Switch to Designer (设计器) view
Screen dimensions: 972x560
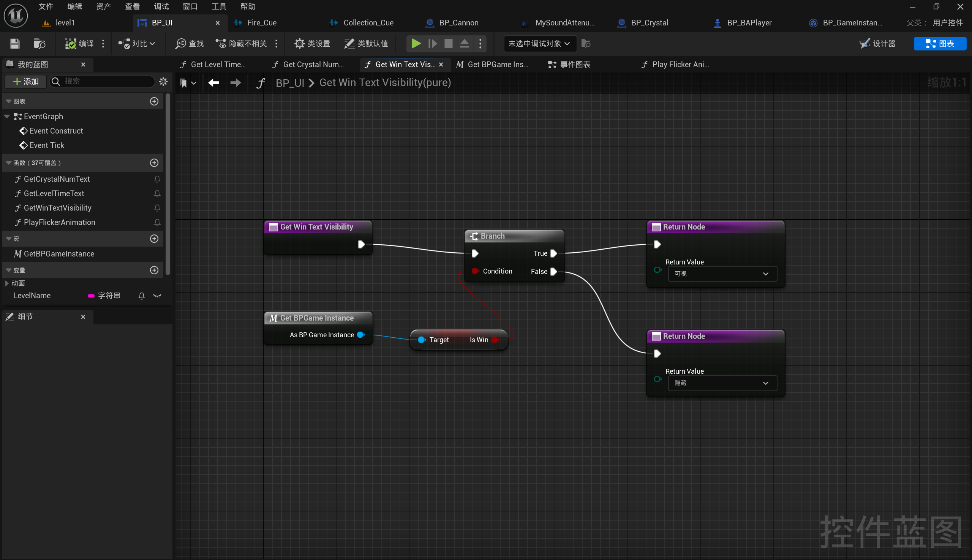tap(878, 44)
